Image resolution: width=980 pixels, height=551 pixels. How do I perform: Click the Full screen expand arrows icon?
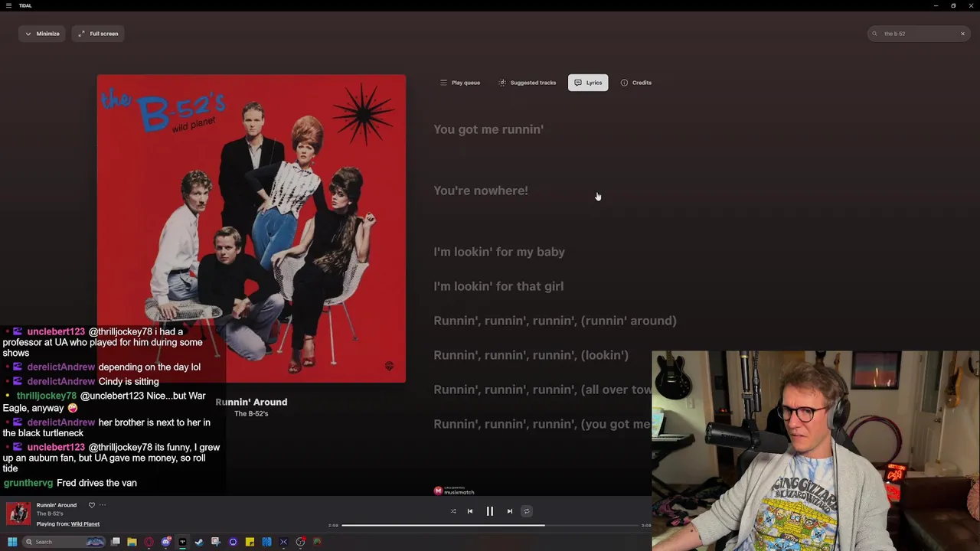tap(81, 34)
